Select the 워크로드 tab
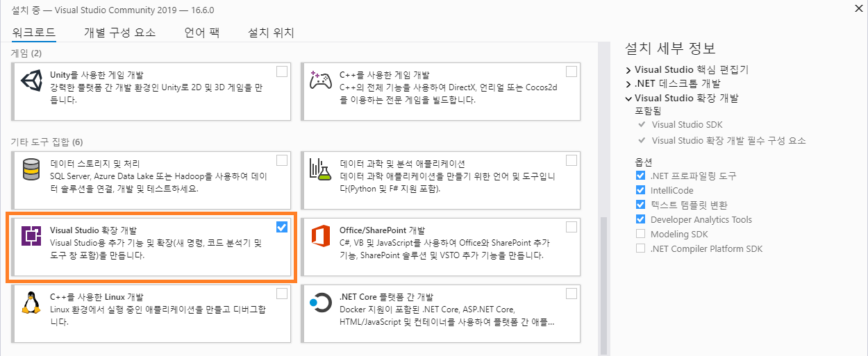Screen dimensions: 868x356 (34, 33)
